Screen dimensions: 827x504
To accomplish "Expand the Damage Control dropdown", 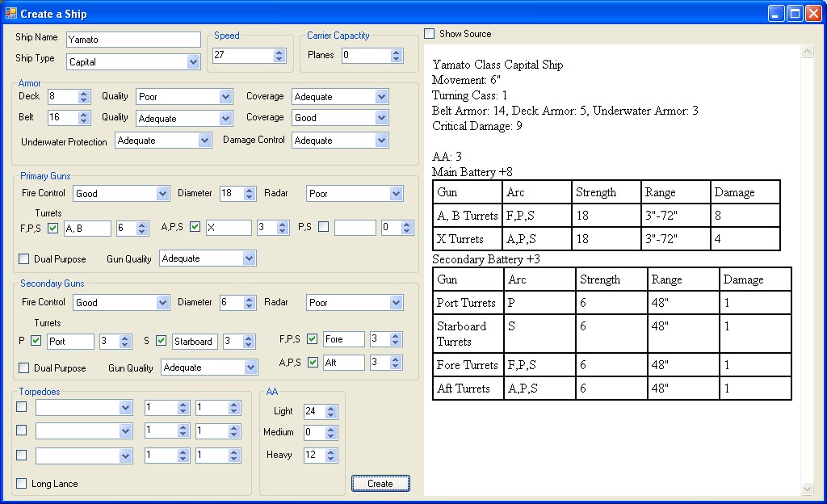I will 382,141.
